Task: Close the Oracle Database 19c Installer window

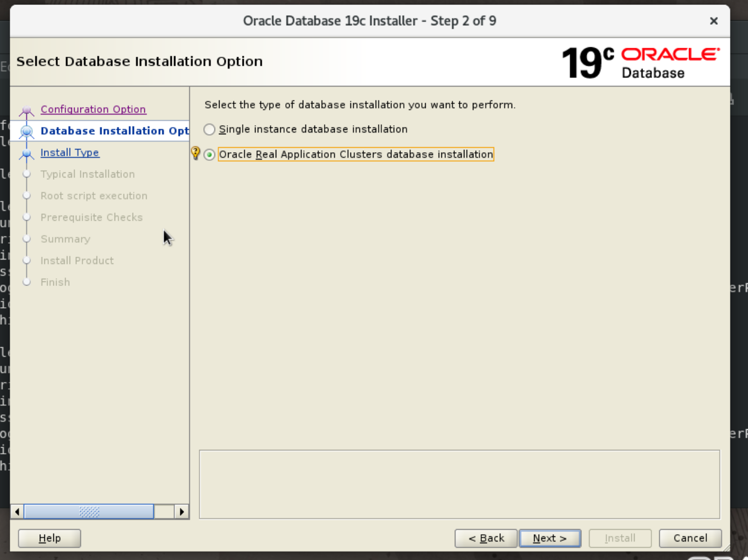Action: tap(714, 21)
